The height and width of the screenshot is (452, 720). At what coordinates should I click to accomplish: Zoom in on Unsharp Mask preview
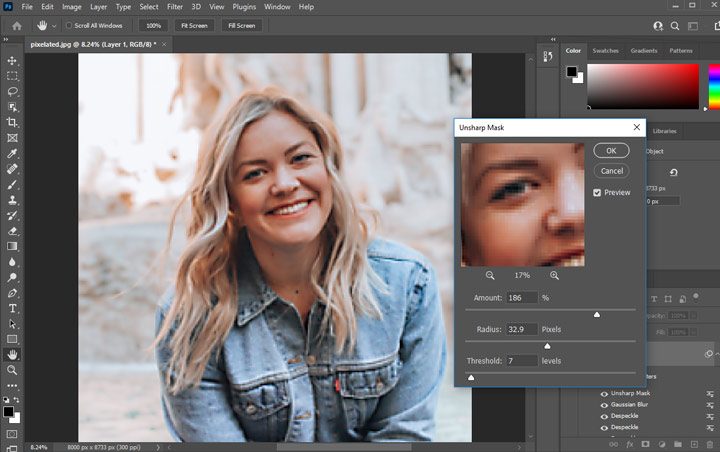click(x=555, y=275)
